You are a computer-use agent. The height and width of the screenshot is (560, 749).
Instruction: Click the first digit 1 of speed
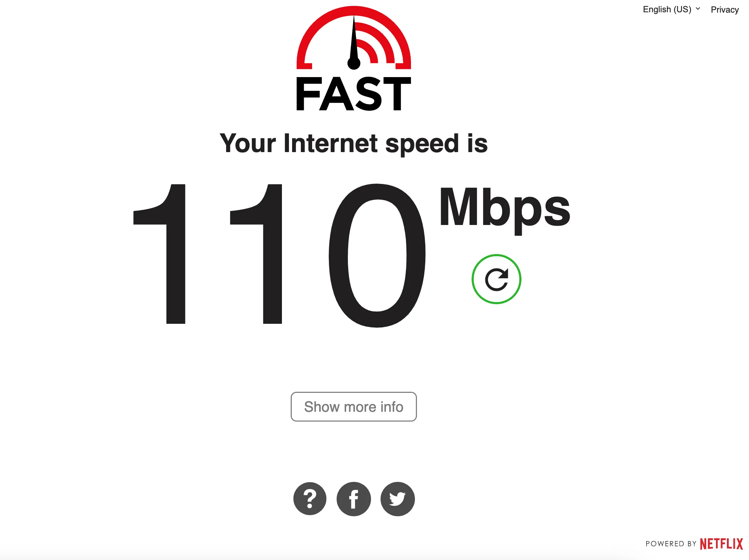click(159, 254)
